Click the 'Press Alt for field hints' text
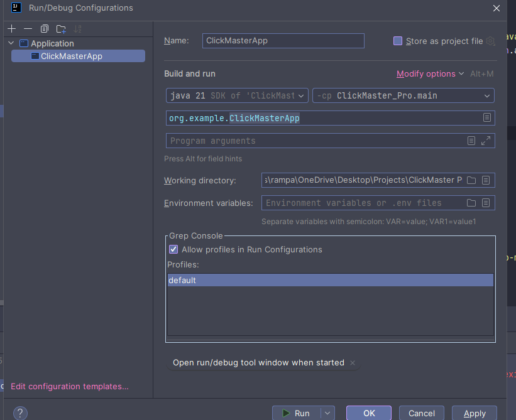This screenshot has width=516, height=420. pos(203,159)
